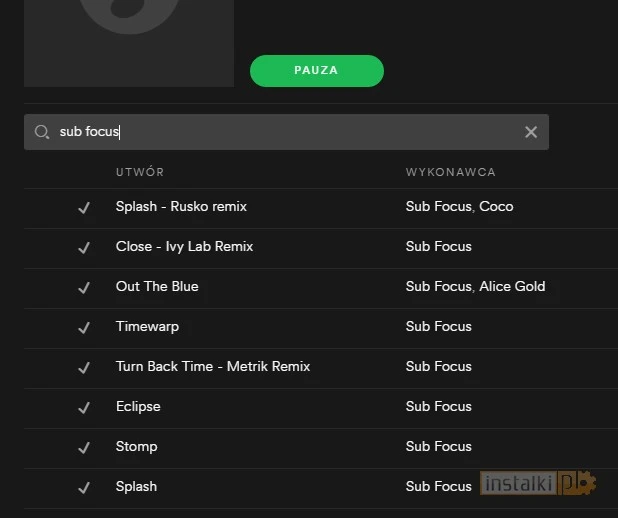Select the track Timewarp

point(147,326)
